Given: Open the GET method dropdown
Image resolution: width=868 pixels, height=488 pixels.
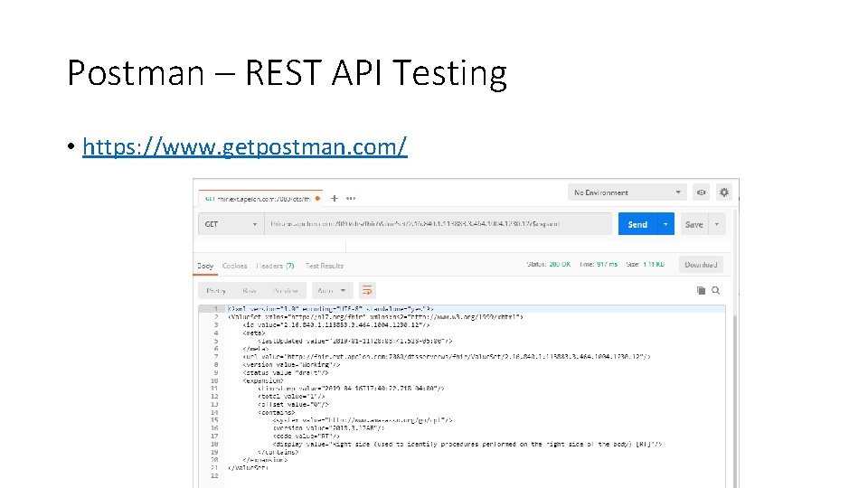Looking at the screenshot, I should [x=231, y=224].
